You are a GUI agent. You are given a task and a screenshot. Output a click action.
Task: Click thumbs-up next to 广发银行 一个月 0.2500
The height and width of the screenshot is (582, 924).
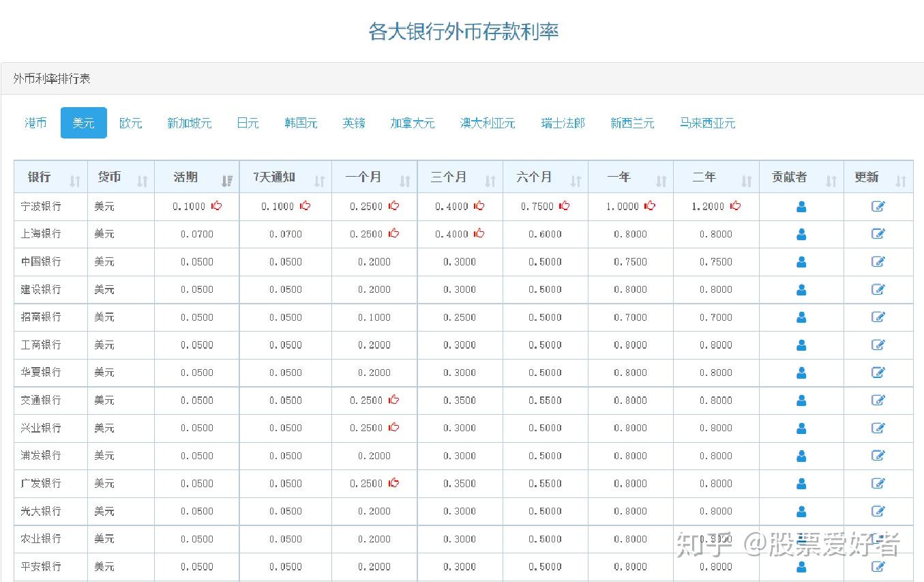(393, 482)
